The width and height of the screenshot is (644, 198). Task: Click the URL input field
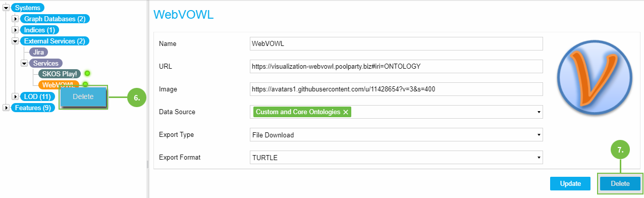pyautogui.click(x=396, y=66)
